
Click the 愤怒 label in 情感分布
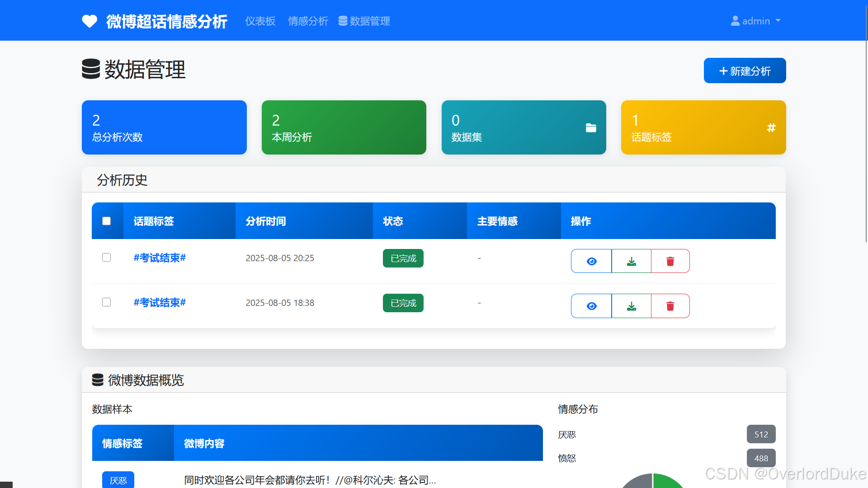(567, 458)
